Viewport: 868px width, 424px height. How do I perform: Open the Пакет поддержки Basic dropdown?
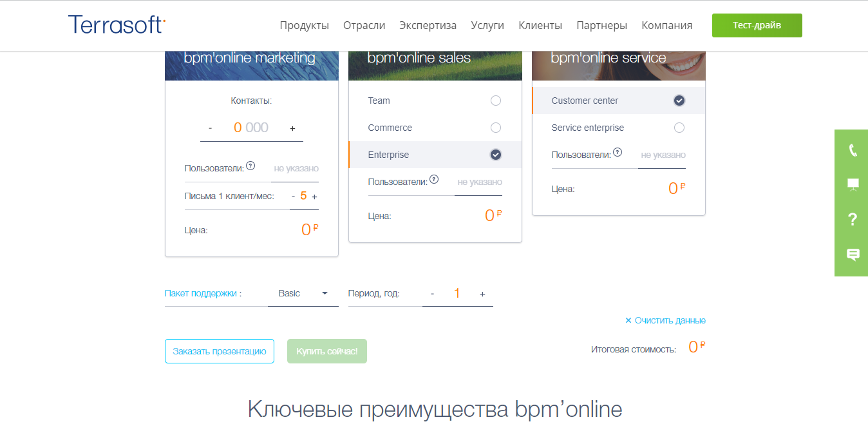[303, 293]
